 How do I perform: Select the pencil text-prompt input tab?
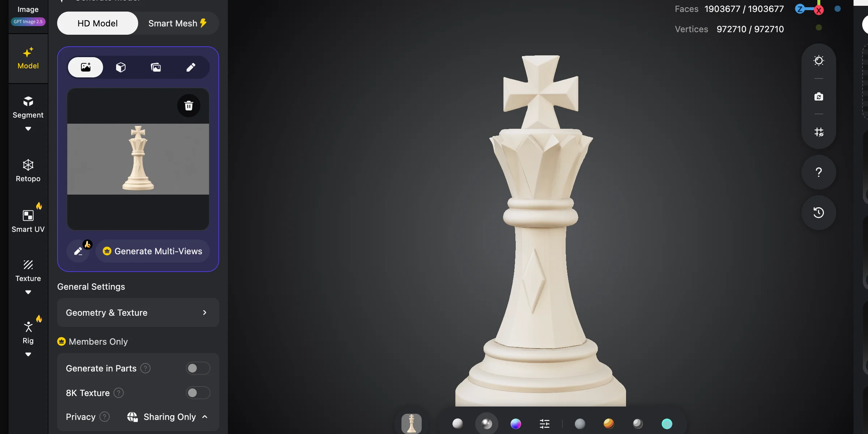pos(191,67)
